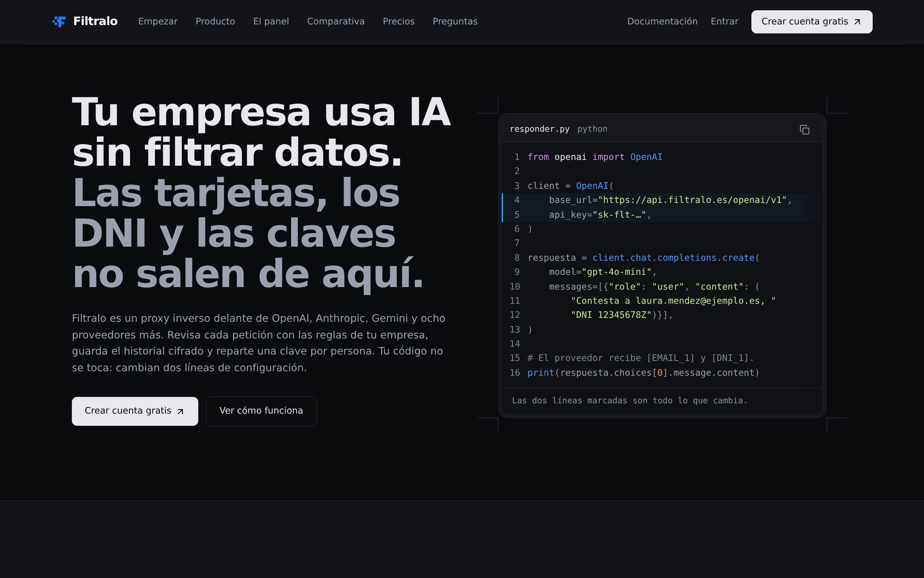Open the Documentación link
Screen dimensions: 924x578
(x=662, y=22)
